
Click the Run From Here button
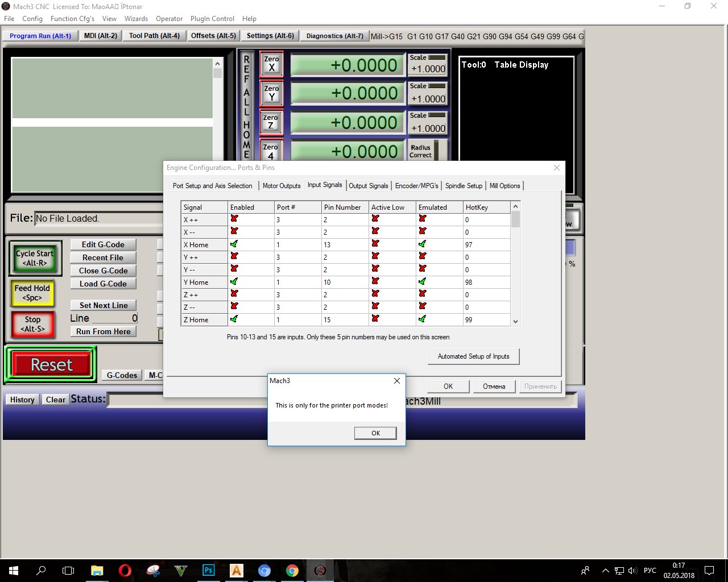(x=103, y=331)
